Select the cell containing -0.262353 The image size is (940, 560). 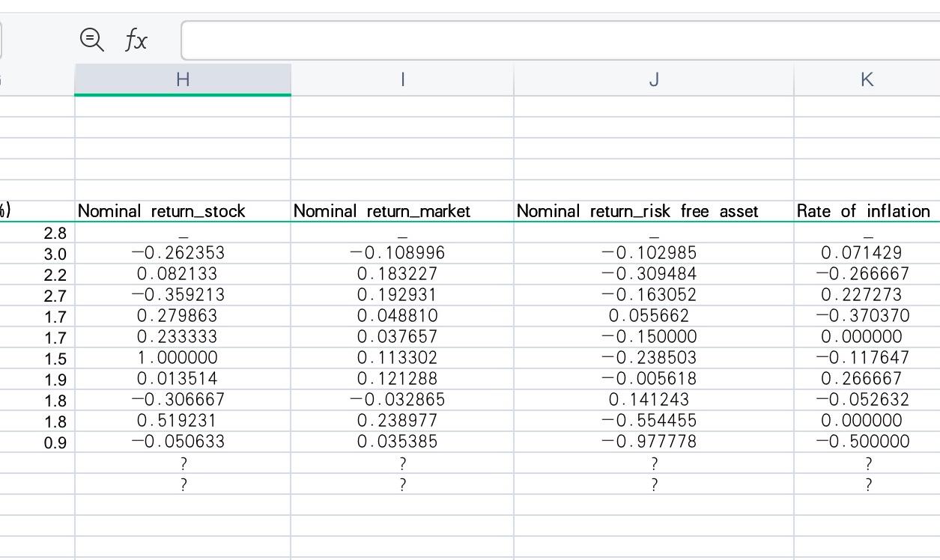point(182,253)
